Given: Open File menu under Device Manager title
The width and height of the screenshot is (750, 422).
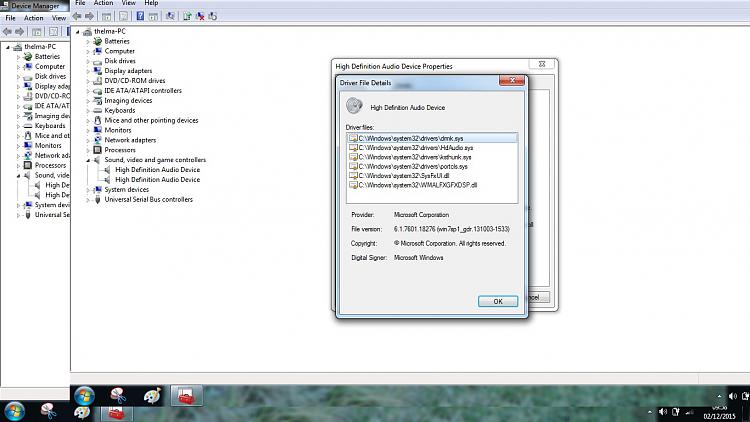Looking at the screenshot, I should (x=11, y=18).
